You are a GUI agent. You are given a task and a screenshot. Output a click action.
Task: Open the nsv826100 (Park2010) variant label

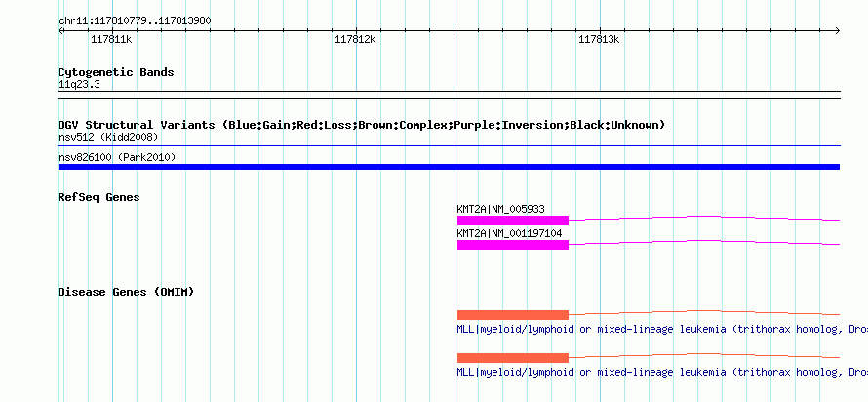click(117, 157)
